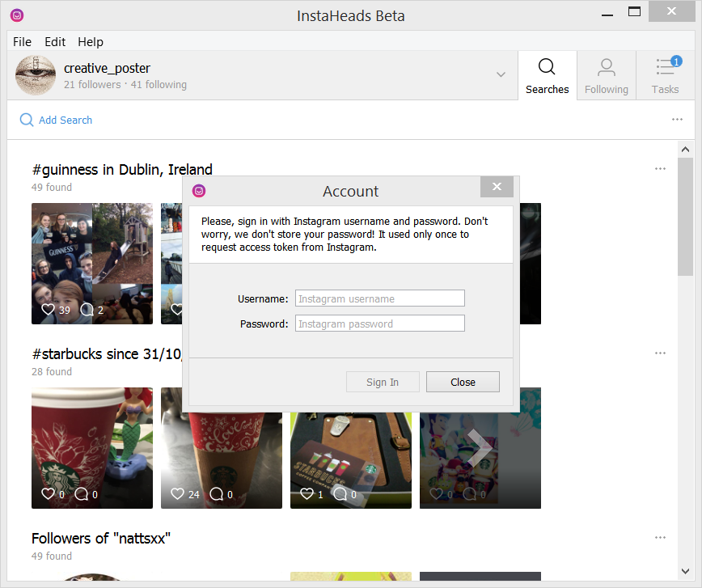
Task: Click the '21 followers · 41 following' text
Action: point(125,85)
